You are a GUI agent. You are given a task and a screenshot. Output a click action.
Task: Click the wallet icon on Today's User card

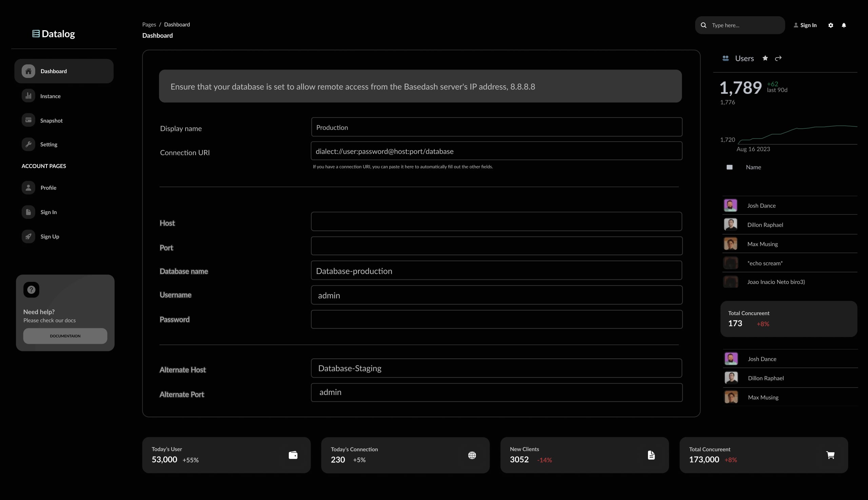[x=292, y=455]
